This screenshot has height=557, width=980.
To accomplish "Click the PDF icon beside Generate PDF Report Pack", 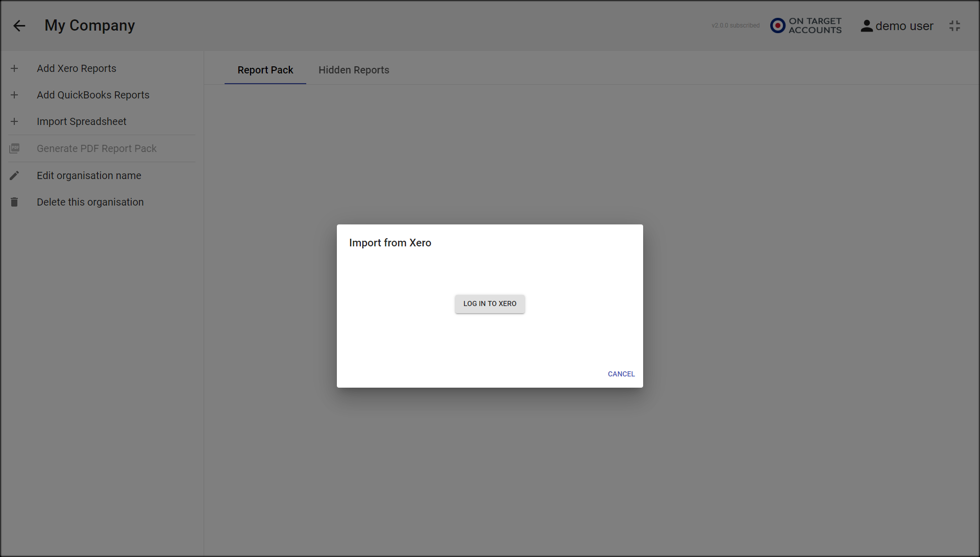I will click(x=14, y=148).
